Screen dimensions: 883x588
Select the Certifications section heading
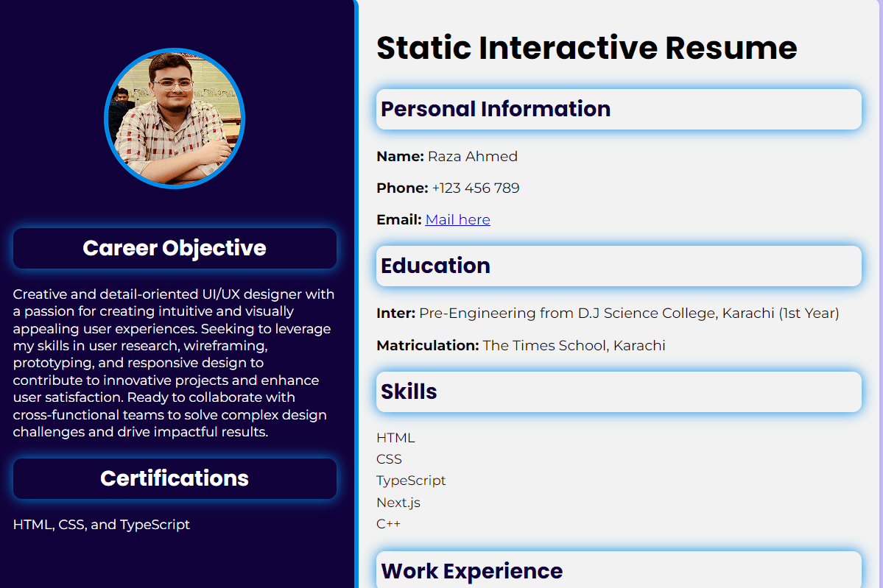(175, 478)
